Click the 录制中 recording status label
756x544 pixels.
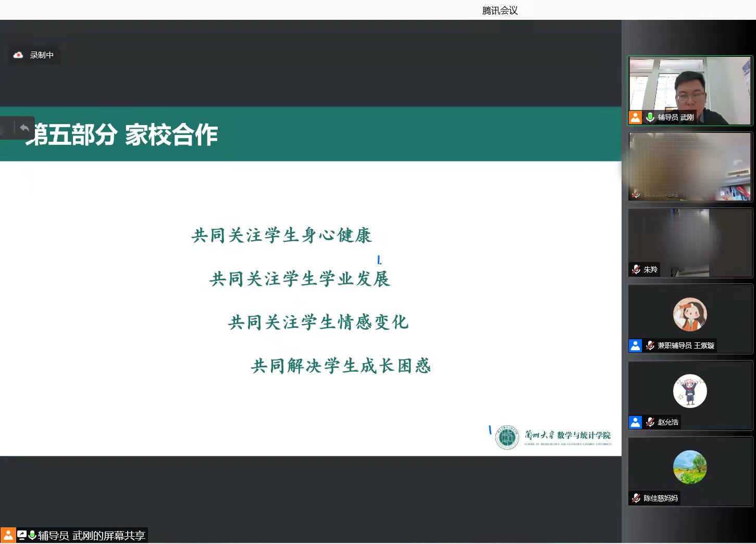tap(42, 55)
